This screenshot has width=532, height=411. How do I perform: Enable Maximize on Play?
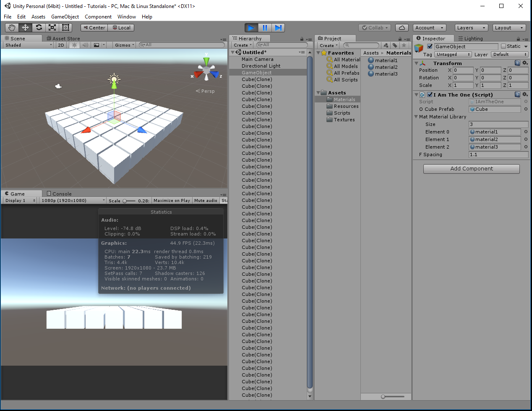click(x=172, y=200)
